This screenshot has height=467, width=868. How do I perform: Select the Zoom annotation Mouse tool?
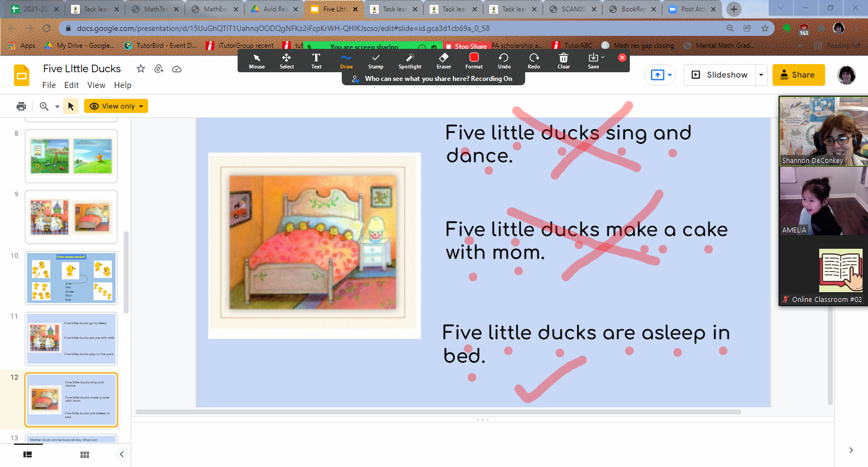(x=257, y=61)
